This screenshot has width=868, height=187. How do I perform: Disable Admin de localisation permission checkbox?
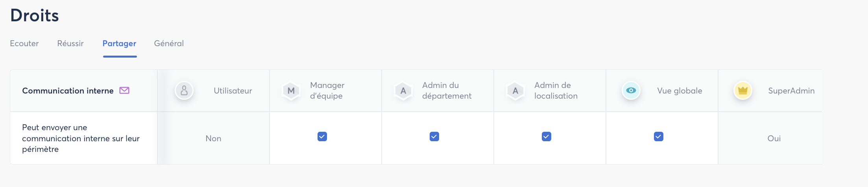pyautogui.click(x=547, y=137)
